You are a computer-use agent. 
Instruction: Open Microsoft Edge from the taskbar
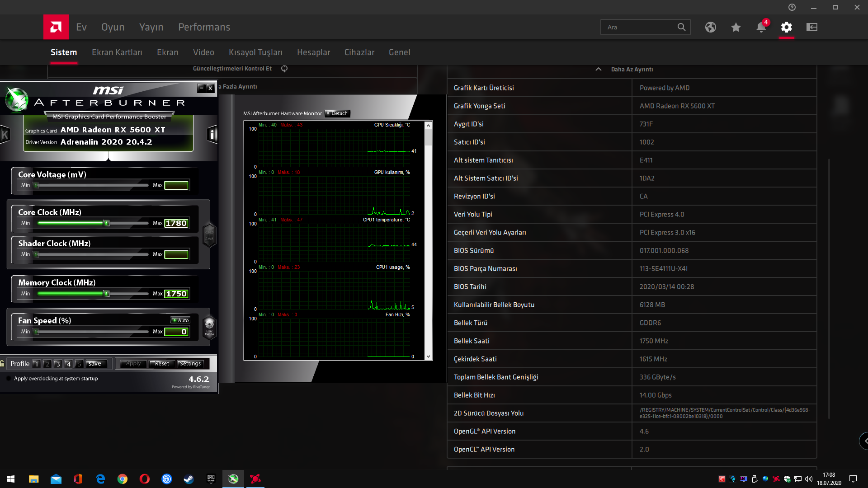[100, 479]
